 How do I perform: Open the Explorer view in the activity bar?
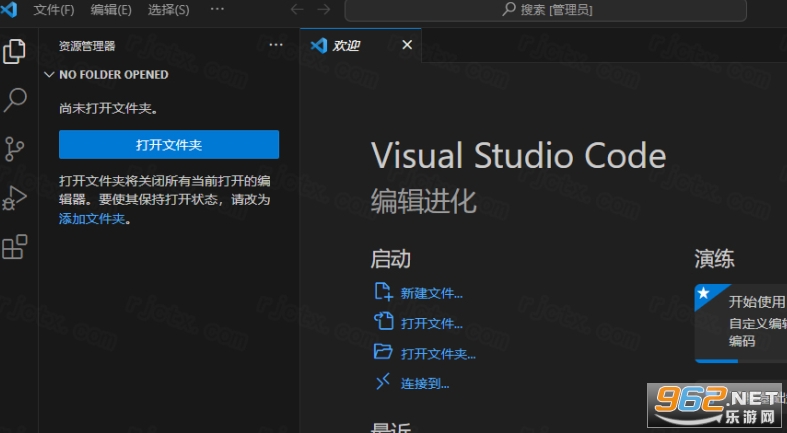point(14,51)
